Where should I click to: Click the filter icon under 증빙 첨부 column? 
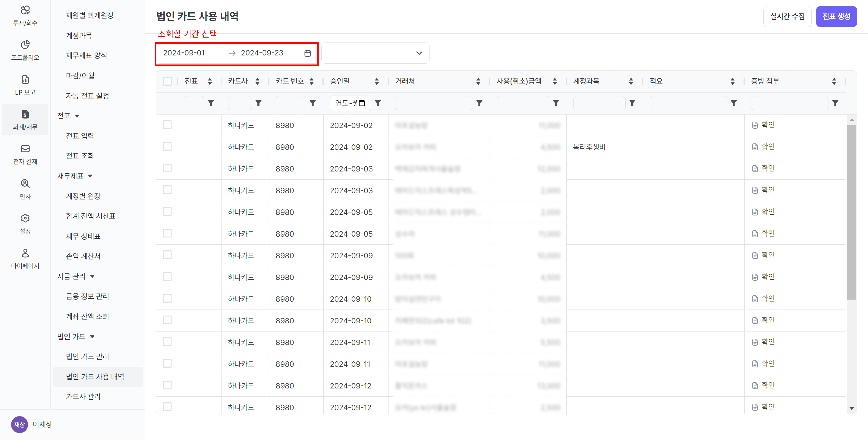pyautogui.click(x=835, y=103)
